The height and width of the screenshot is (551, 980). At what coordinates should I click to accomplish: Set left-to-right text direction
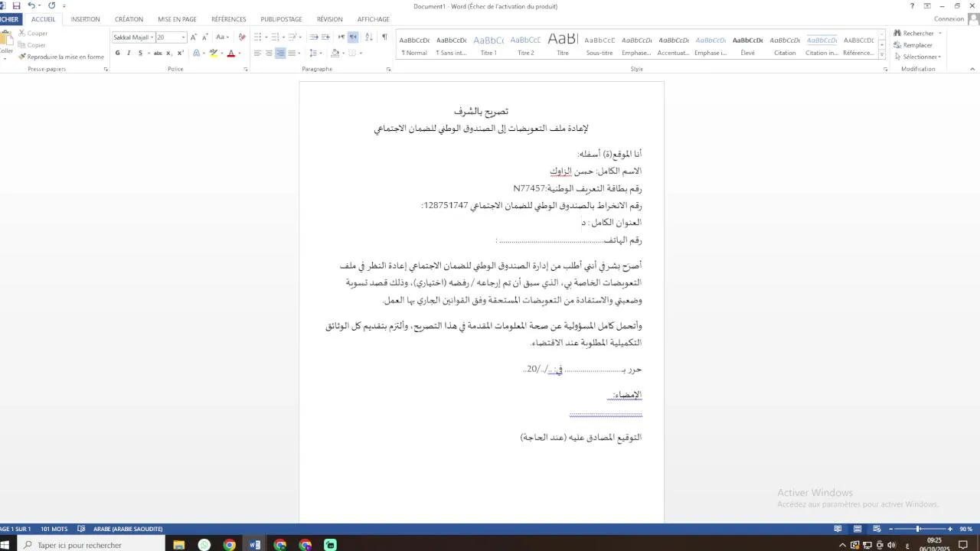click(341, 37)
